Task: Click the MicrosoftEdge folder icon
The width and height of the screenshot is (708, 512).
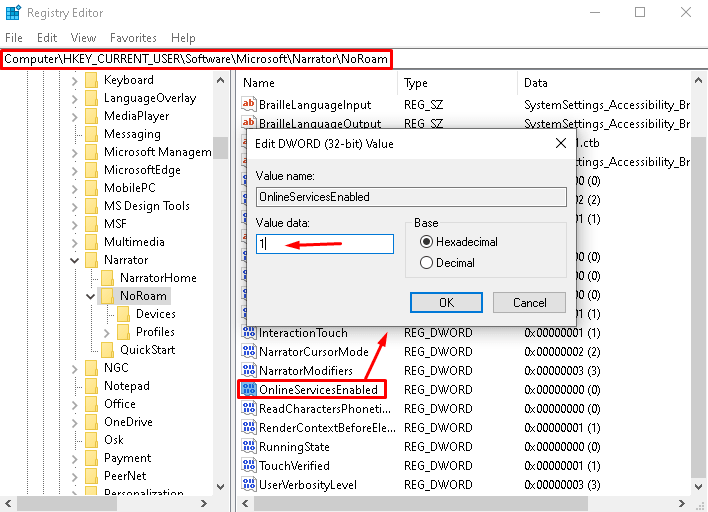Action: tap(92, 170)
